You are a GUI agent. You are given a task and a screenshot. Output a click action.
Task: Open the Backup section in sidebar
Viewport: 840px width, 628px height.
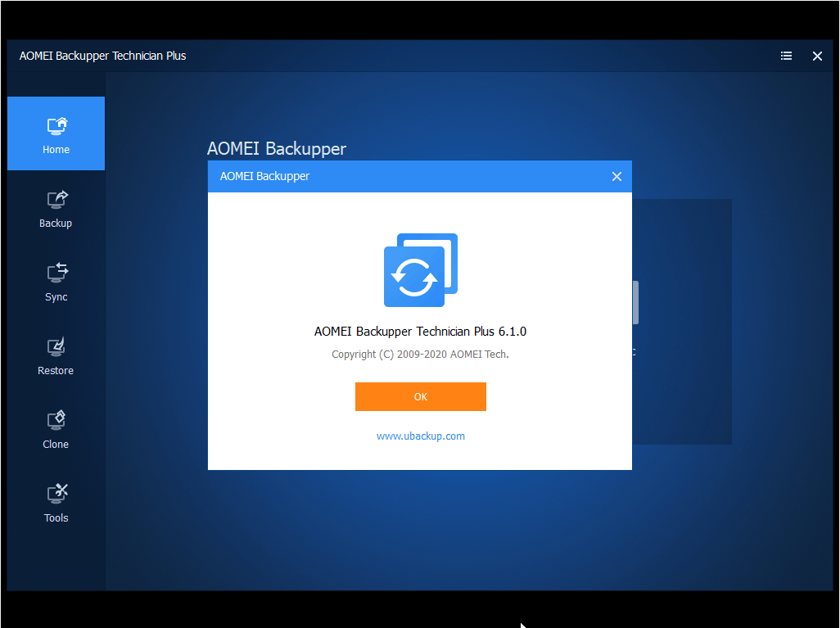pyautogui.click(x=56, y=210)
